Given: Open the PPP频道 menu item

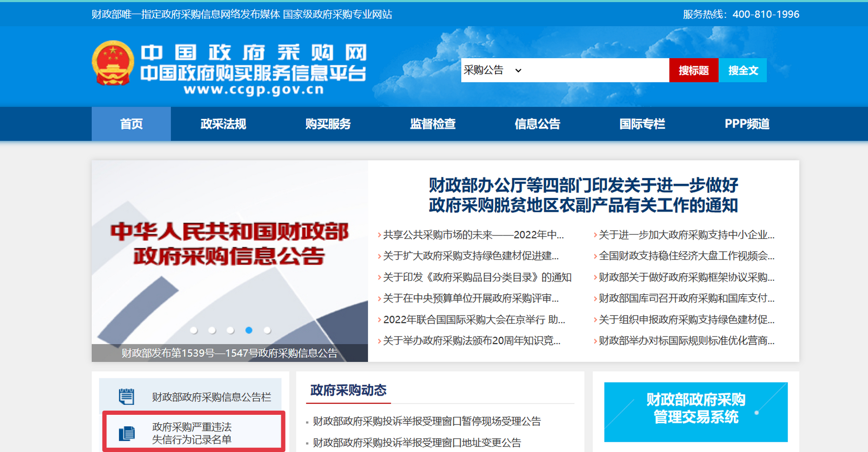Looking at the screenshot, I should pyautogui.click(x=747, y=124).
